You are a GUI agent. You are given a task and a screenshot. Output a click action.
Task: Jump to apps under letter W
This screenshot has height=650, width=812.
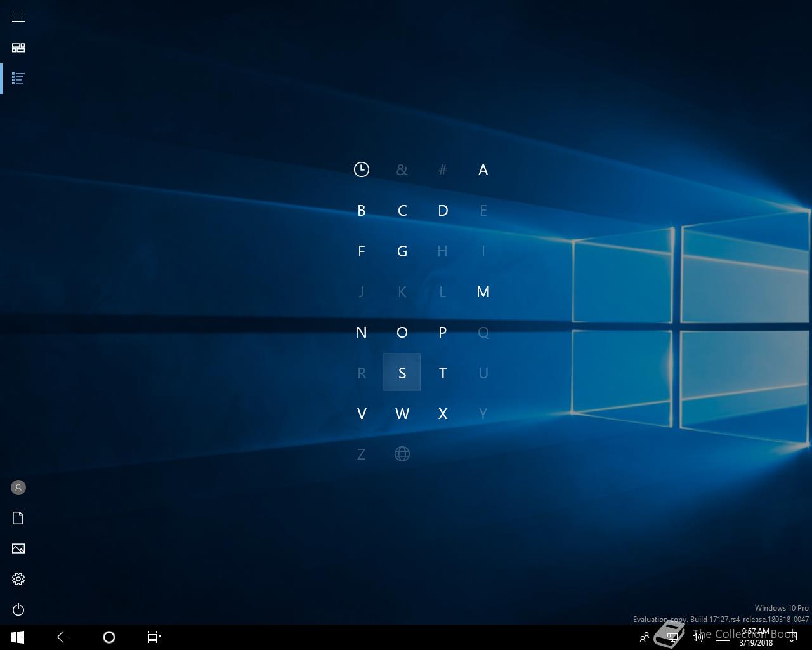click(x=402, y=413)
